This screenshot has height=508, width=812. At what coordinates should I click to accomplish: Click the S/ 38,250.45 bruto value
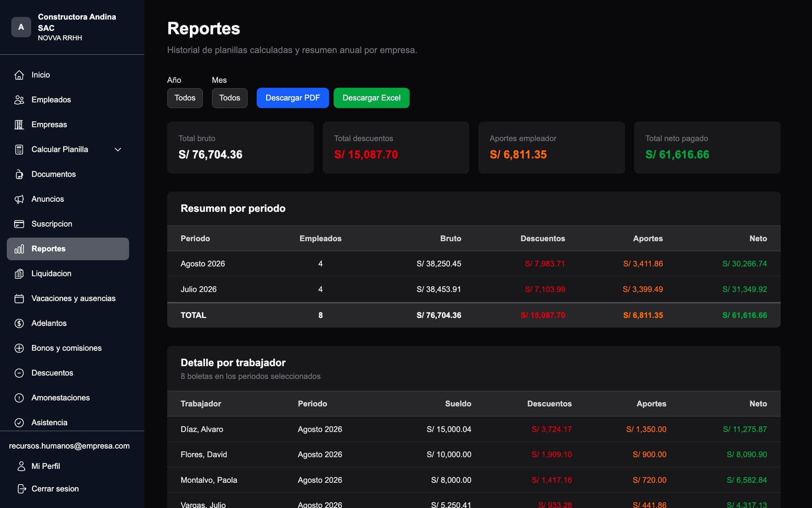(x=439, y=264)
